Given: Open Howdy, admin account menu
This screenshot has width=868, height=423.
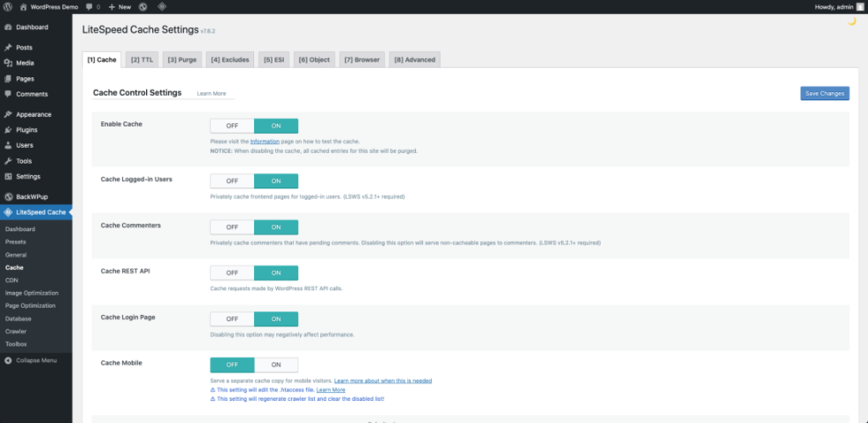Looking at the screenshot, I should tap(839, 7).
